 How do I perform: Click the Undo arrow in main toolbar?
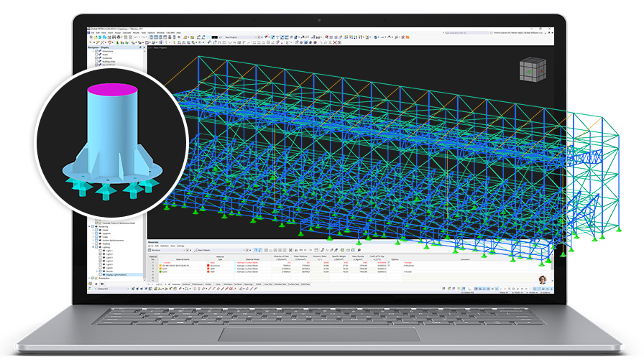137,37
